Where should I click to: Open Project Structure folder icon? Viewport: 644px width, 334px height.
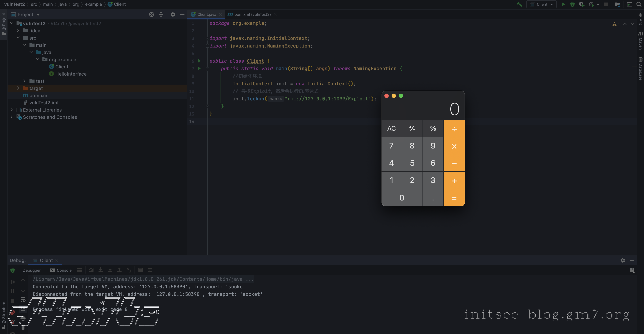(618, 4)
